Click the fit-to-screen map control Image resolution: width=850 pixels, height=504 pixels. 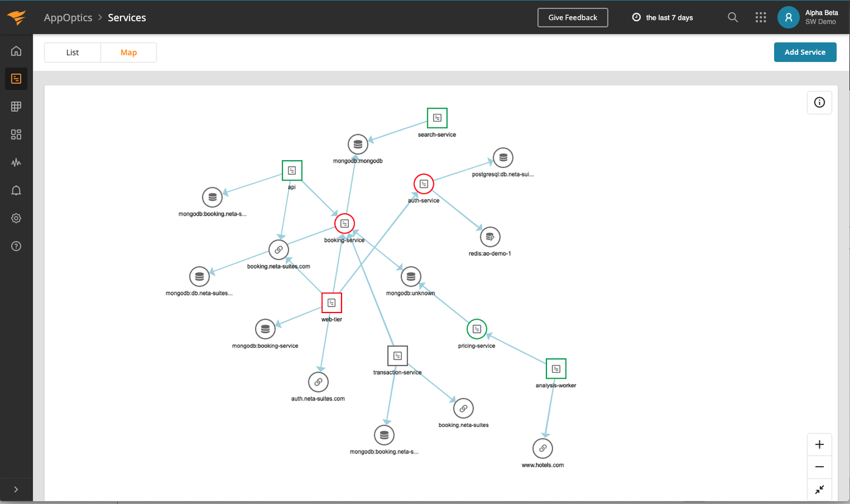tap(819, 490)
